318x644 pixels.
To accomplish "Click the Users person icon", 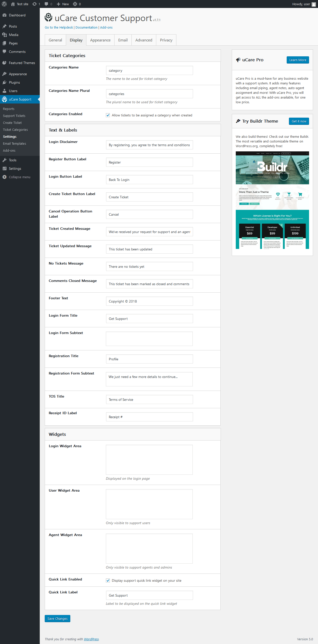I will pyautogui.click(x=4, y=91).
